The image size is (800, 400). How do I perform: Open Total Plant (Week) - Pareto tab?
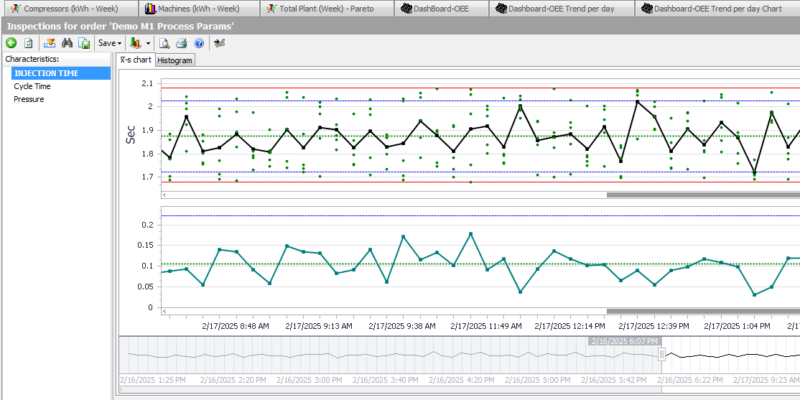coord(327,9)
